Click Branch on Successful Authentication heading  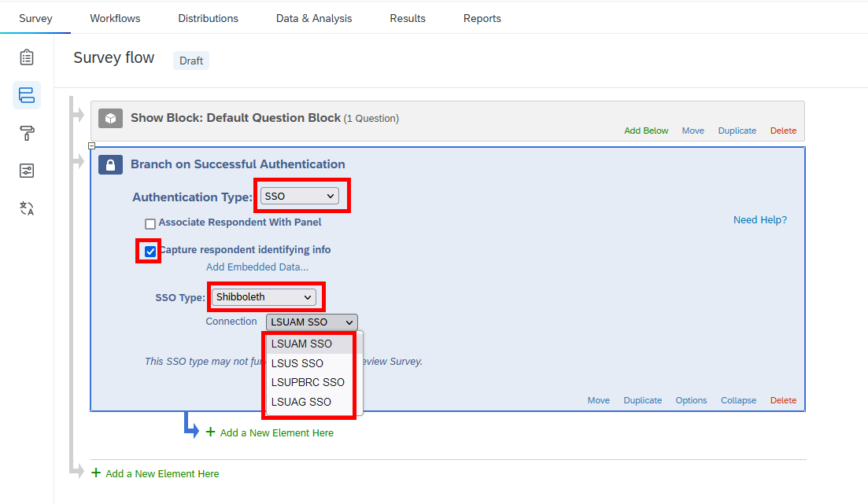coord(238,164)
